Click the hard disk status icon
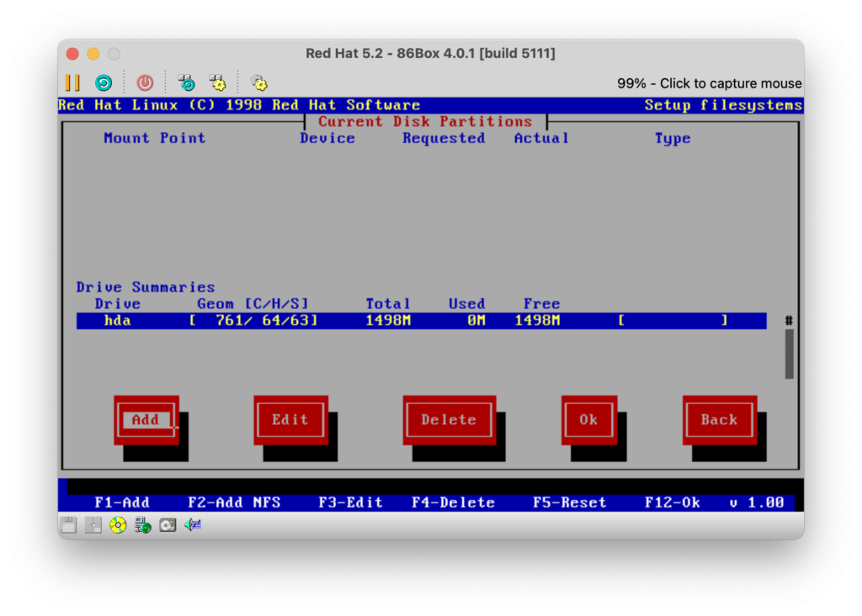The image size is (862, 616). click(168, 525)
